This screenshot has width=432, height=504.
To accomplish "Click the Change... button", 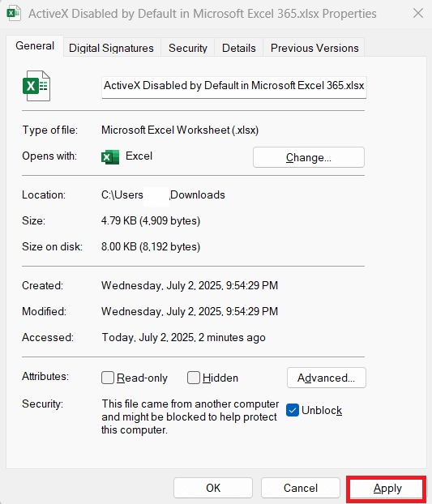I will pos(309,157).
